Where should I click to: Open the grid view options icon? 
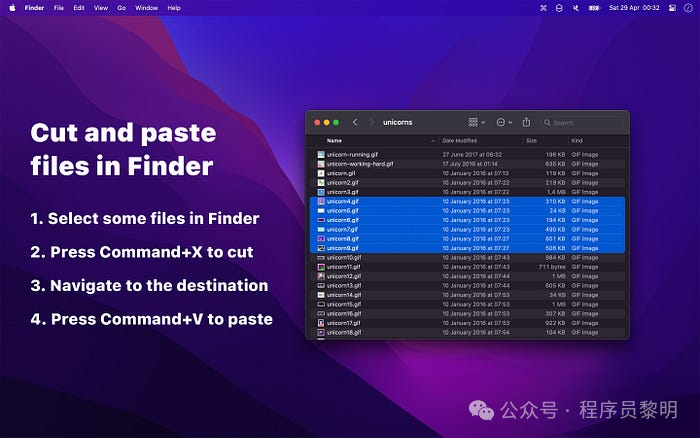tap(473, 122)
